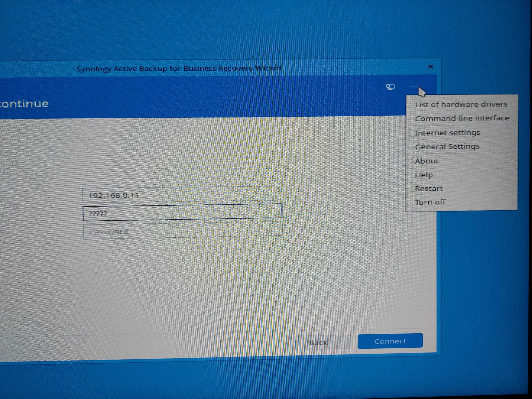The height and width of the screenshot is (399, 532).
Task: Click the username field showing ?????
Action: point(182,212)
